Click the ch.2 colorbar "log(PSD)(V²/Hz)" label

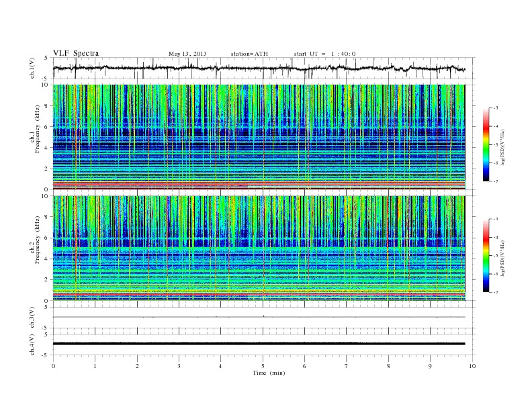[x=503, y=258]
